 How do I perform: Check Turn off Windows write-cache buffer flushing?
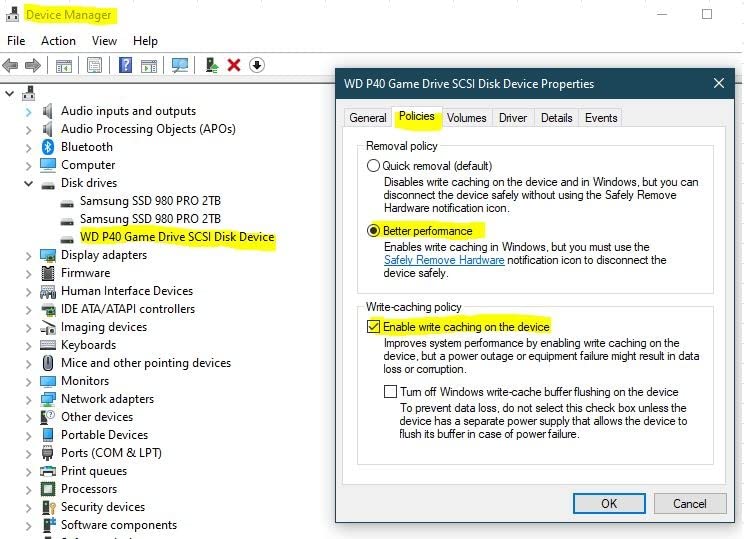390,391
